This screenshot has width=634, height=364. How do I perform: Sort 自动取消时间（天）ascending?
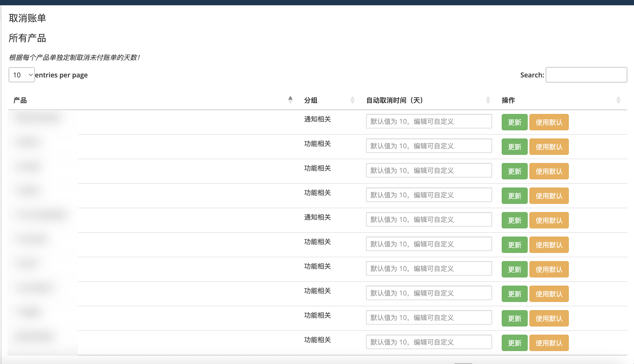[488, 98]
